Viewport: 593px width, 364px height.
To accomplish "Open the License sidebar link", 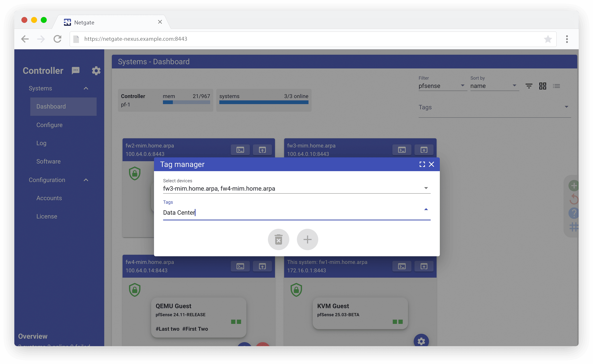I will [47, 216].
